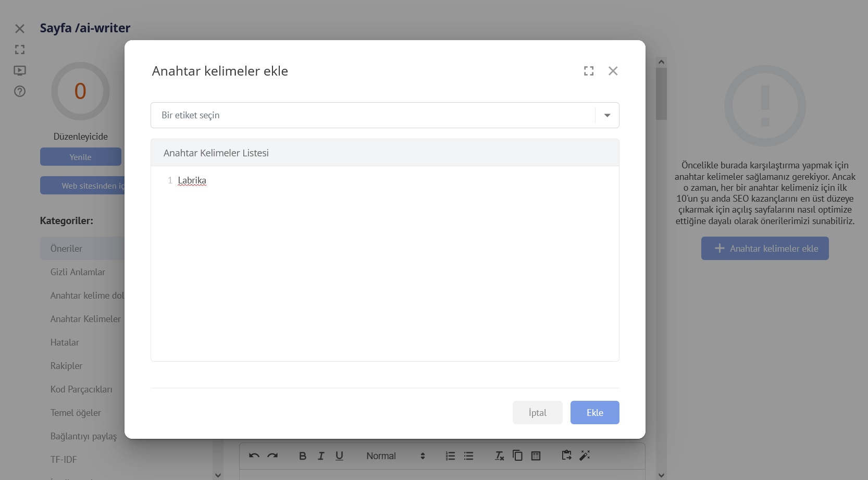The width and height of the screenshot is (868, 480).
Task: Click the undo icon in editor toolbar
Action: (x=254, y=456)
